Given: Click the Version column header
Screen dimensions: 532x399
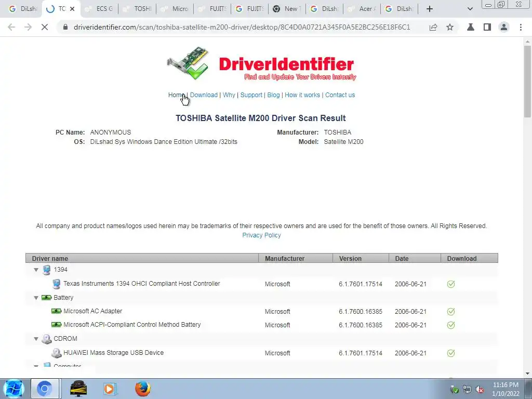Looking at the screenshot, I should (x=361, y=258).
